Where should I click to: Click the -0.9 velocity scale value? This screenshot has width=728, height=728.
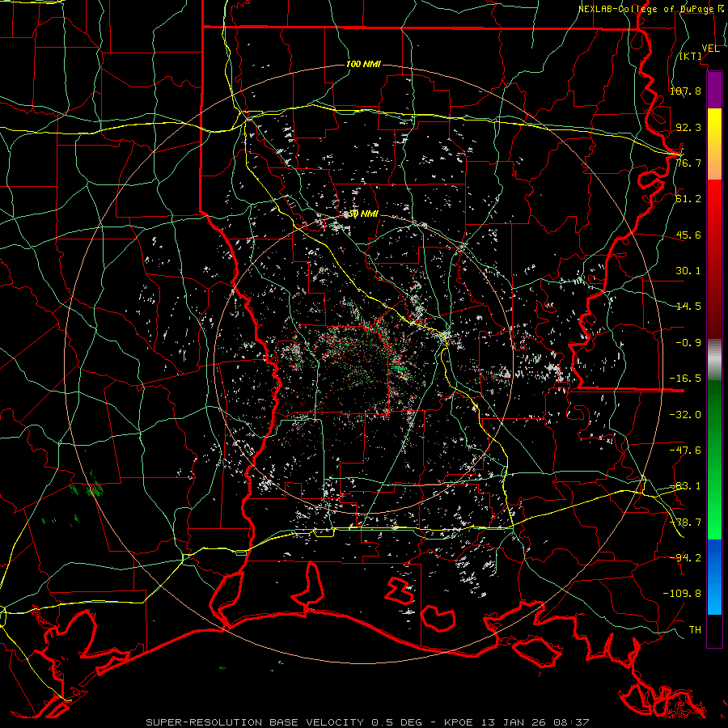click(x=688, y=343)
